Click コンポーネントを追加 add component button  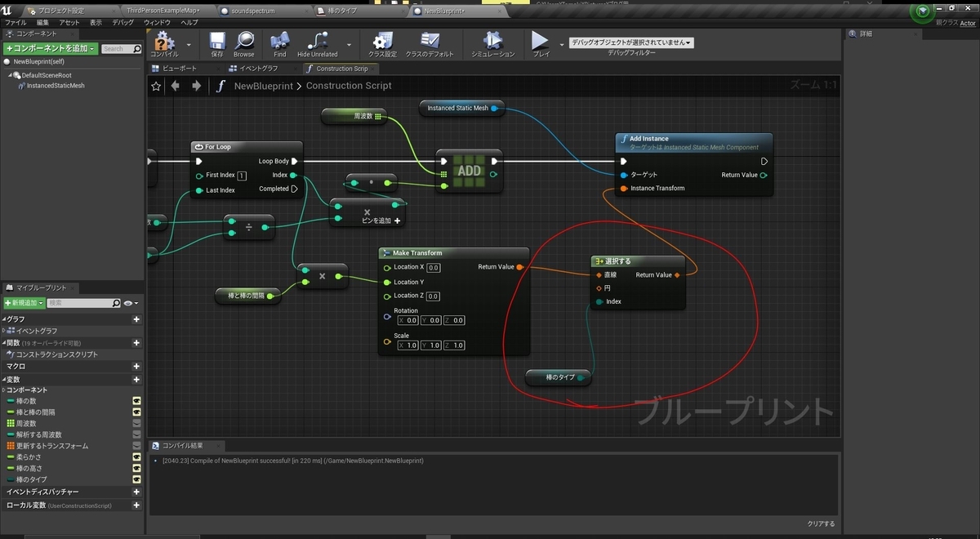(x=51, y=49)
